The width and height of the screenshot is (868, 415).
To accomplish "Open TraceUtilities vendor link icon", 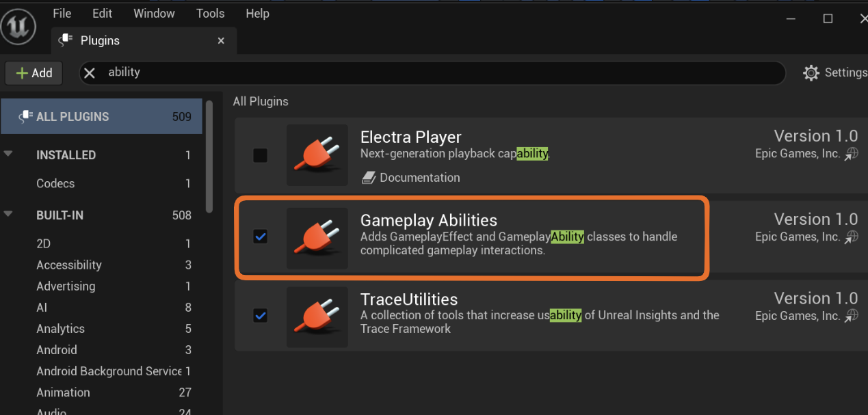I will [x=851, y=316].
